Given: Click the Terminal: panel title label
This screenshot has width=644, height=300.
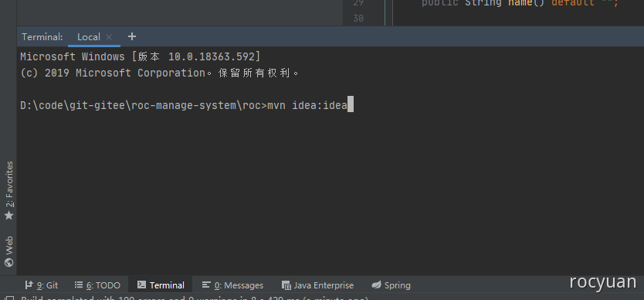Looking at the screenshot, I should click(42, 37).
